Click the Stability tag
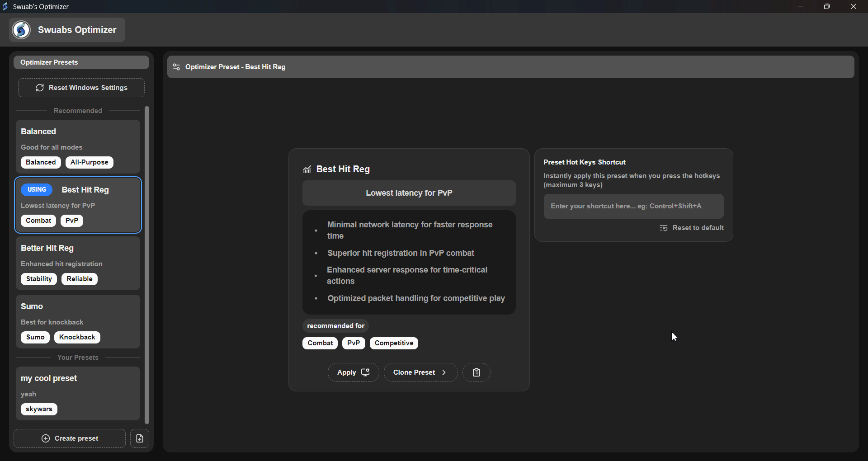The height and width of the screenshot is (461, 868). (x=39, y=279)
